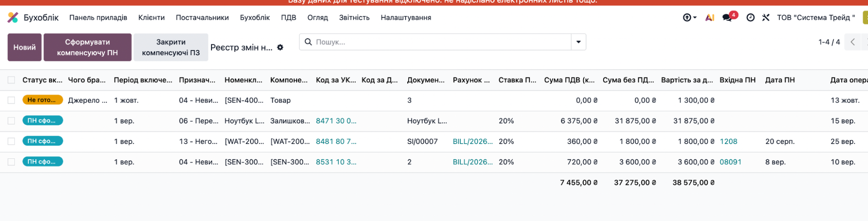The width and height of the screenshot is (868, 221).
Task: Sort by Статус вк... column header
Action: point(42,80)
